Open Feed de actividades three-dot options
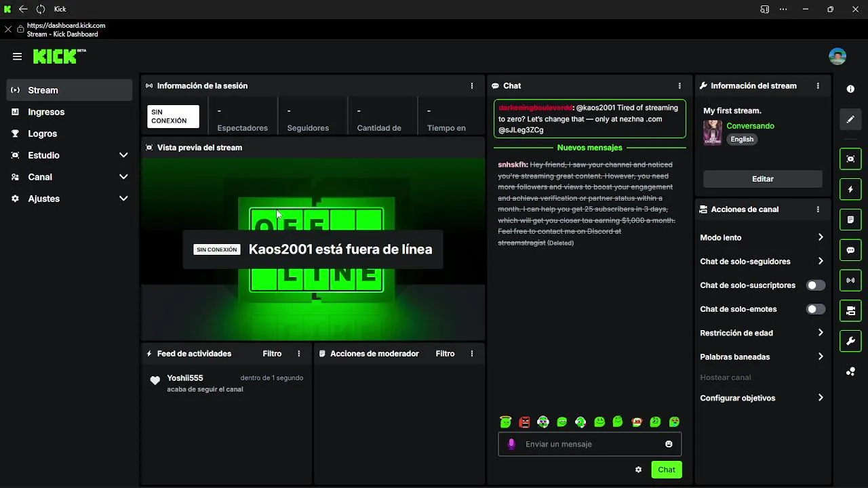The width and height of the screenshot is (868, 488). click(x=299, y=354)
